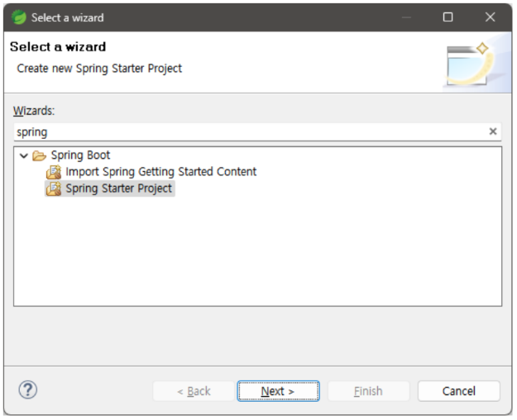Click the Spring Starter Project wizard icon

click(x=54, y=189)
